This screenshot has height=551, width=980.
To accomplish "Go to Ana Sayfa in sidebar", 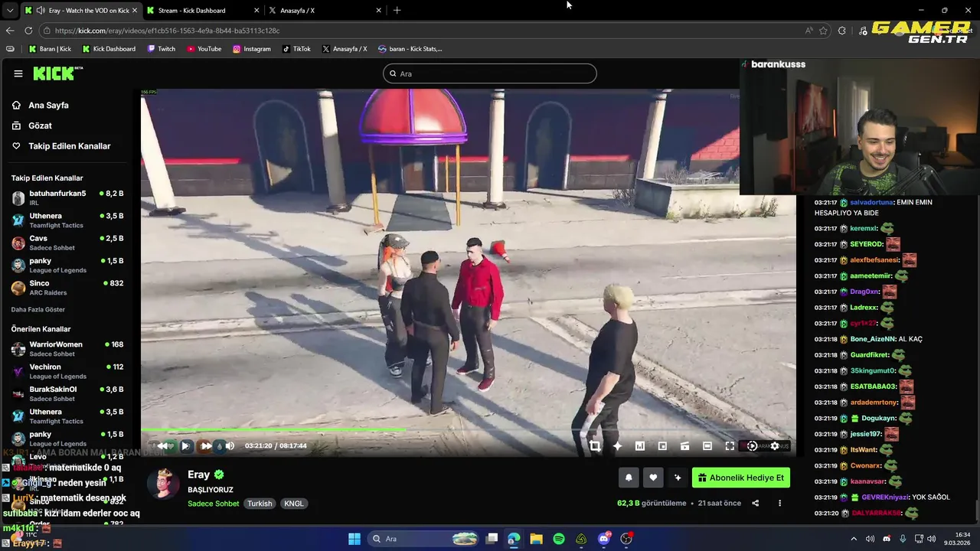I will click(x=48, y=106).
